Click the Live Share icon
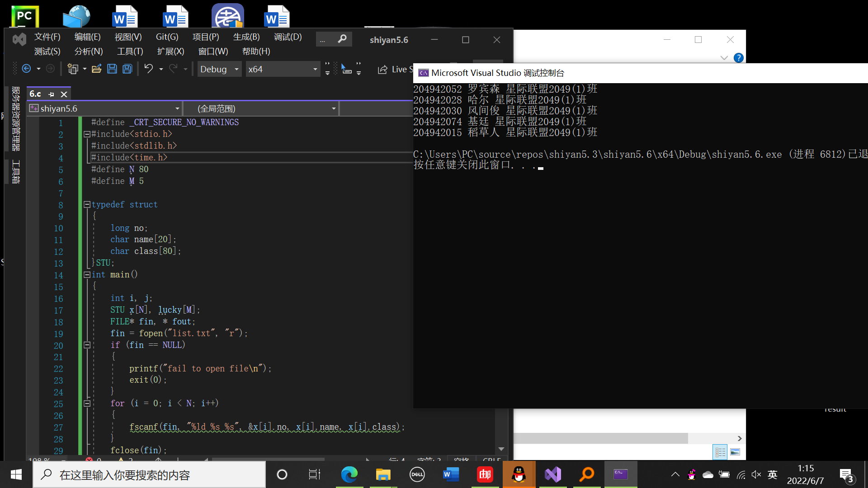 pos(382,69)
